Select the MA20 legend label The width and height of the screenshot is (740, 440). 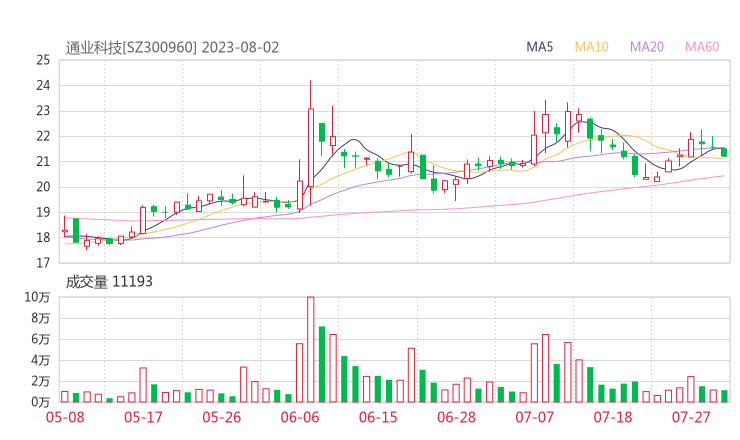click(647, 47)
